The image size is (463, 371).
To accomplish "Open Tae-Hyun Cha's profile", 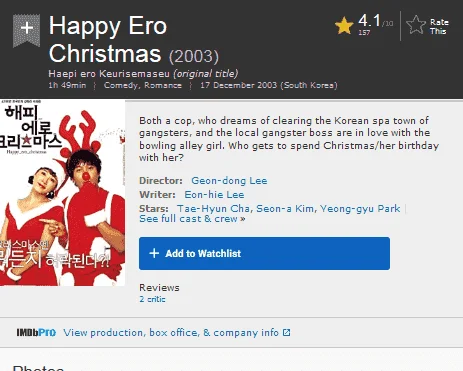I will tap(213, 209).
